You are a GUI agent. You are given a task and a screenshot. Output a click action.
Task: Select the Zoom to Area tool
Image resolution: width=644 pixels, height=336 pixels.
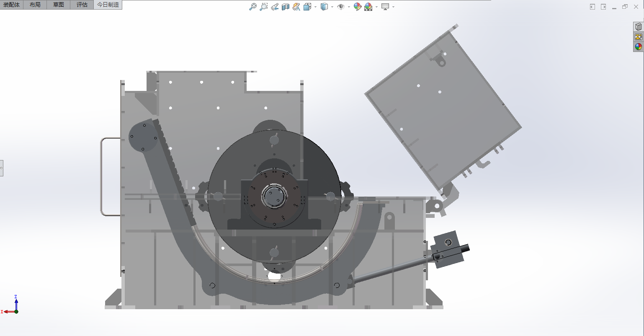[264, 7]
